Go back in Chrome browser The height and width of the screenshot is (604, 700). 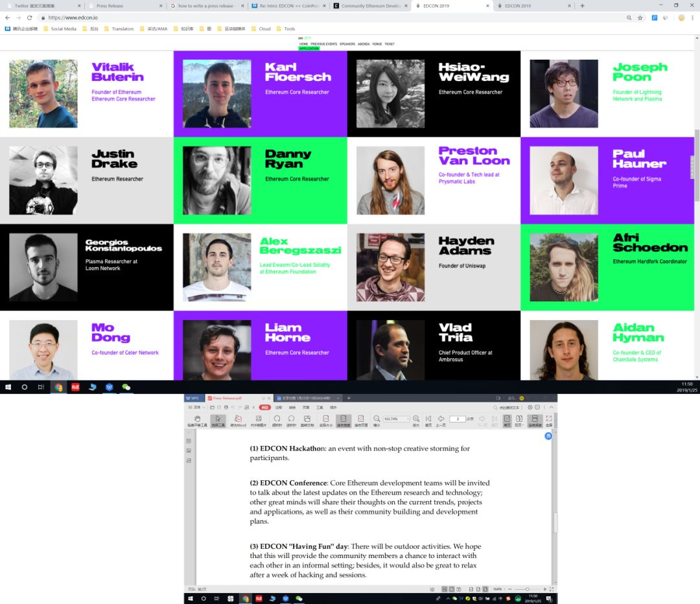(8, 18)
